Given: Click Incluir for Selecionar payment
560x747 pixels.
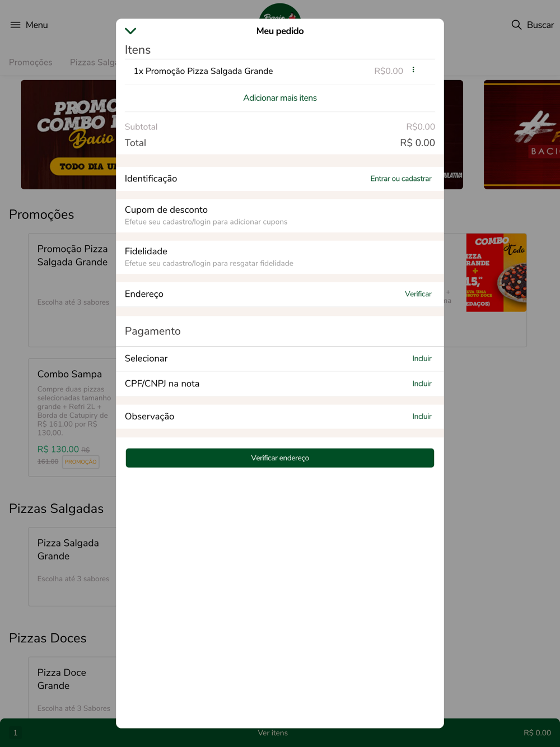Looking at the screenshot, I should pos(422,358).
